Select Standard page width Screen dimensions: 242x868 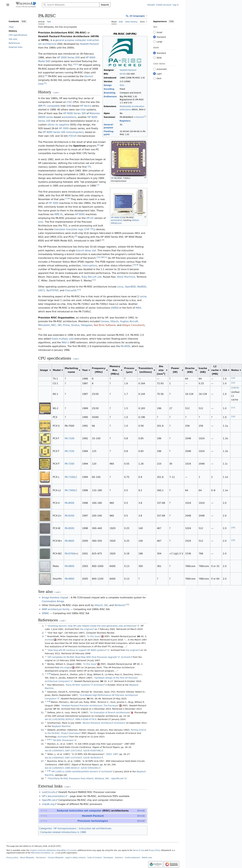(154, 53)
